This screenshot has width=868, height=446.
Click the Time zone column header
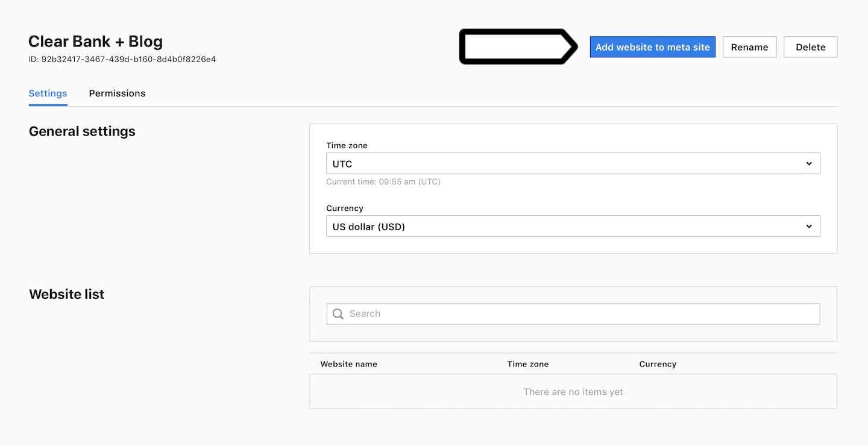[x=528, y=364]
